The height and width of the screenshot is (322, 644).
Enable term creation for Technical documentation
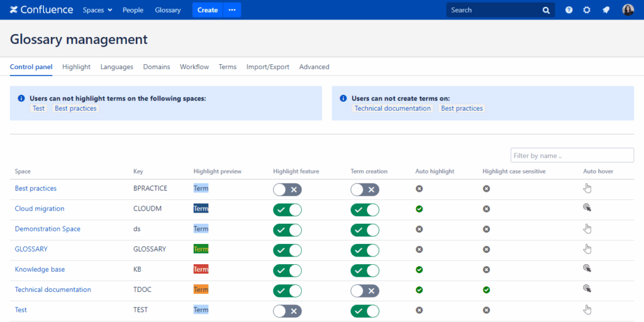365,290
